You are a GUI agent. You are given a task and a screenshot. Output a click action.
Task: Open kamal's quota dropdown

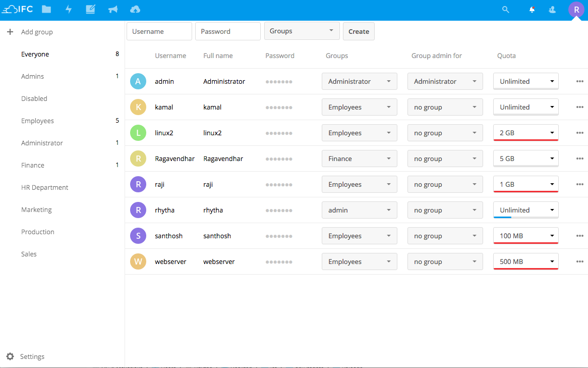(x=526, y=107)
